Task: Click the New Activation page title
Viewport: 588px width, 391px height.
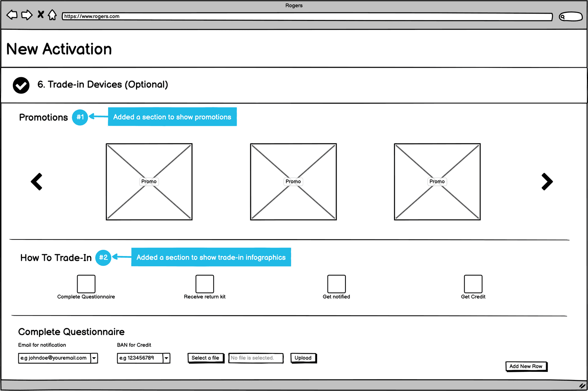Action: [59, 49]
